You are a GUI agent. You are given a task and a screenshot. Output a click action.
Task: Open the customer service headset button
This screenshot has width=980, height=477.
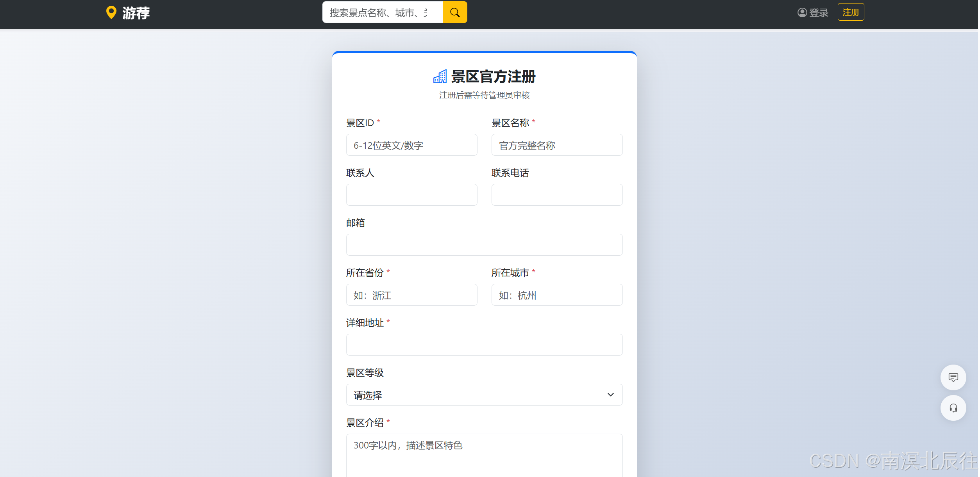953,408
